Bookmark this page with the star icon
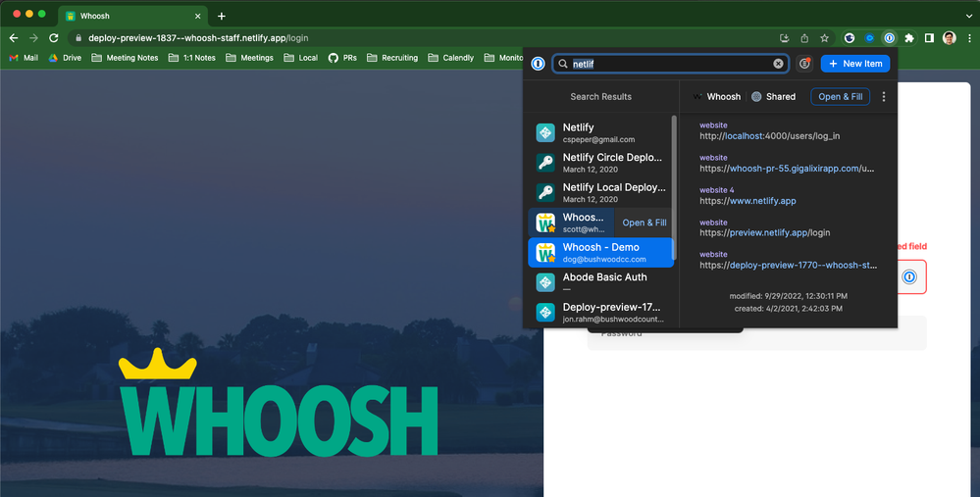 pos(825,38)
